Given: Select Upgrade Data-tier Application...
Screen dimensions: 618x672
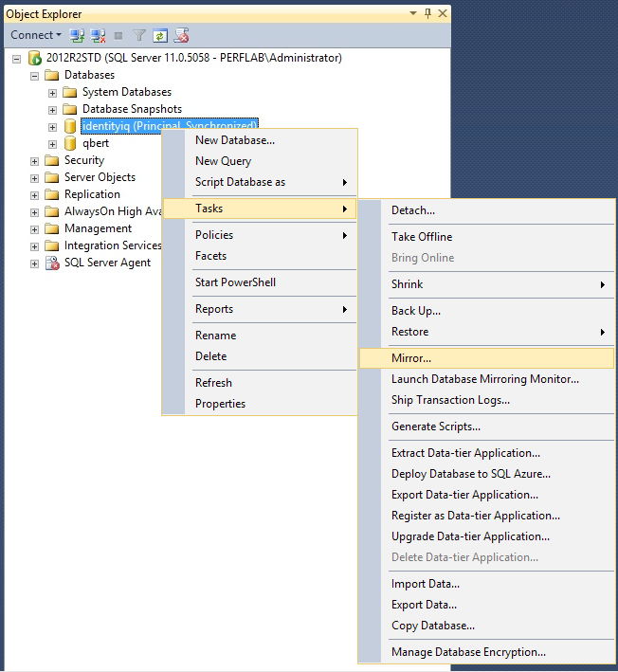Looking at the screenshot, I should [x=487, y=536].
